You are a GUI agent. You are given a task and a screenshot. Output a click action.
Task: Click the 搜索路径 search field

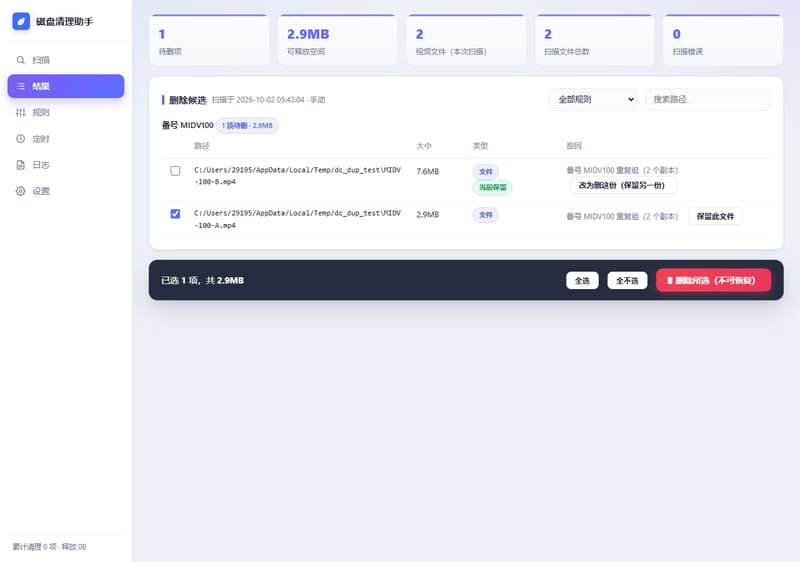click(x=708, y=99)
